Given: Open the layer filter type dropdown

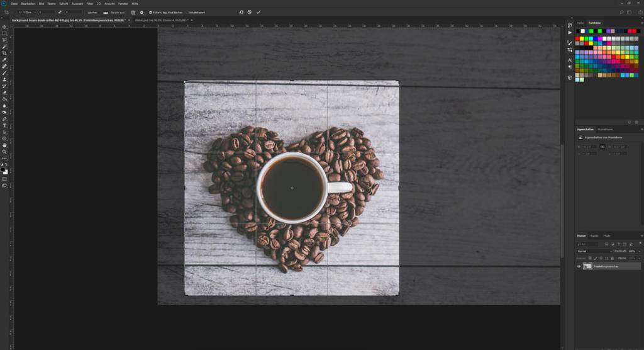Looking at the screenshot, I should point(588,244).
